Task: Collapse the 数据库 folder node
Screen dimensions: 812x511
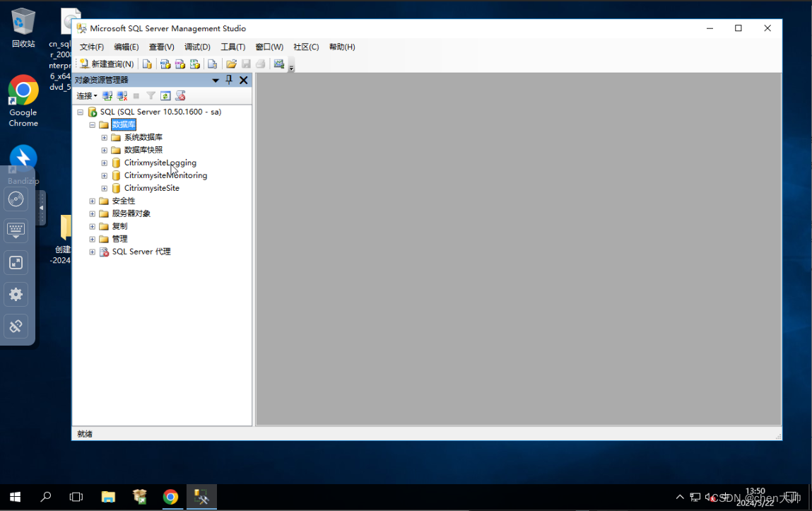Action: point(92,125)
